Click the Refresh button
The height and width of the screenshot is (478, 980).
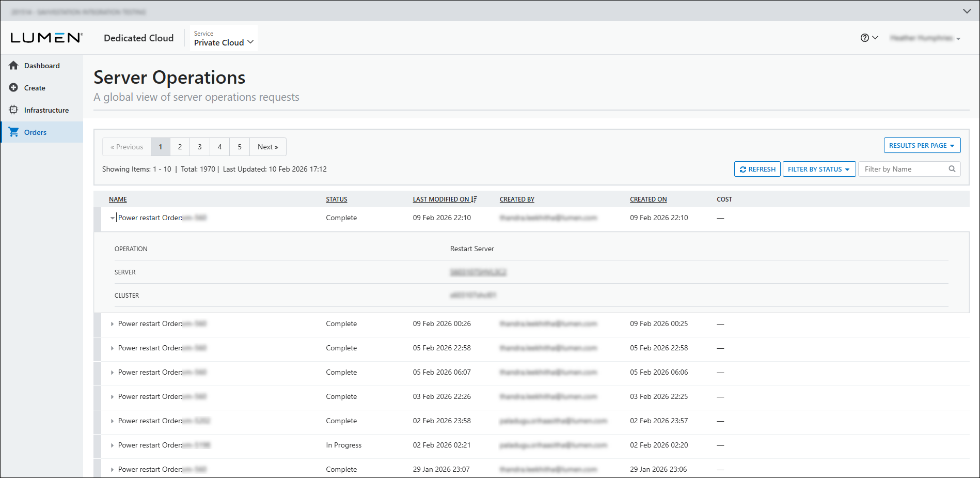pyautogui.click(x=757, y=169)
